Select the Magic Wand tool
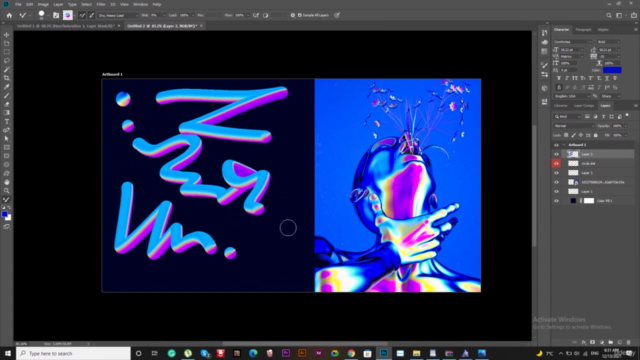 [7, 69]
